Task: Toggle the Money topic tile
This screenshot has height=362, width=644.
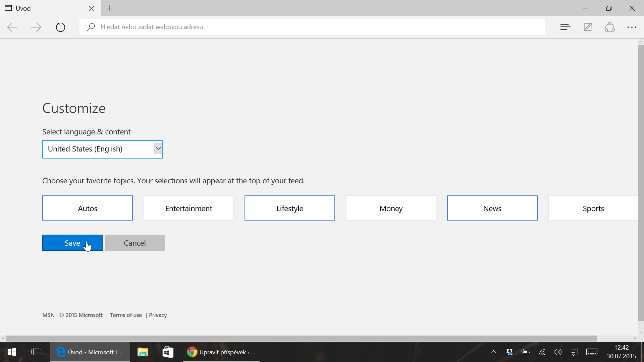Action: pyautogui.click(x=391, y=208)
